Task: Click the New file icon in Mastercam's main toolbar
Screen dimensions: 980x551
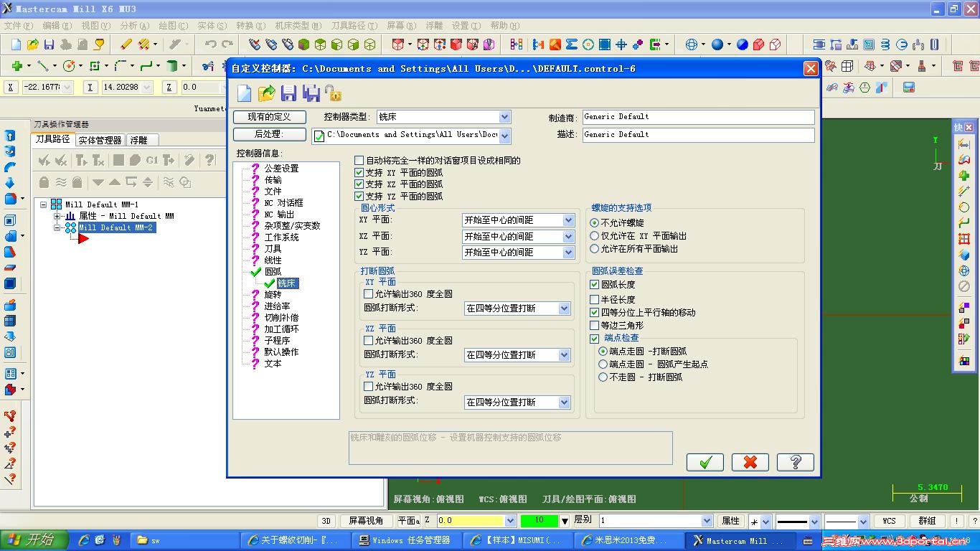Action: tap(17, 44)
